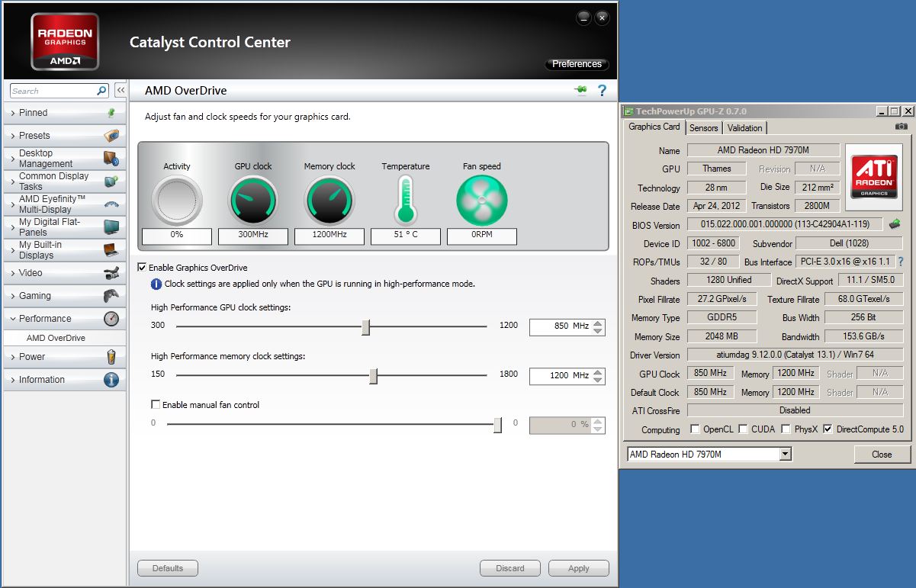Expand the Gaming section
The image size is (916, 588).
pos(65,296)
